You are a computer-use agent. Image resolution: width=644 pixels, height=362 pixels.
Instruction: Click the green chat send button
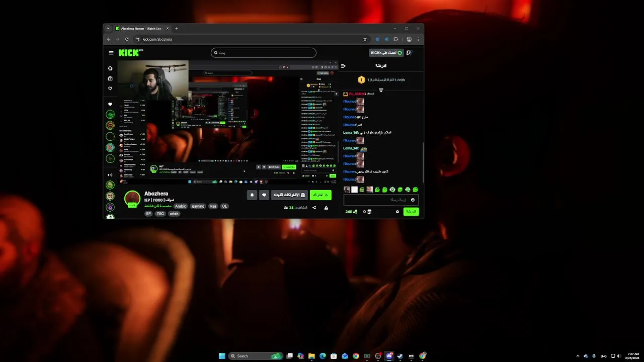[411, 212]
